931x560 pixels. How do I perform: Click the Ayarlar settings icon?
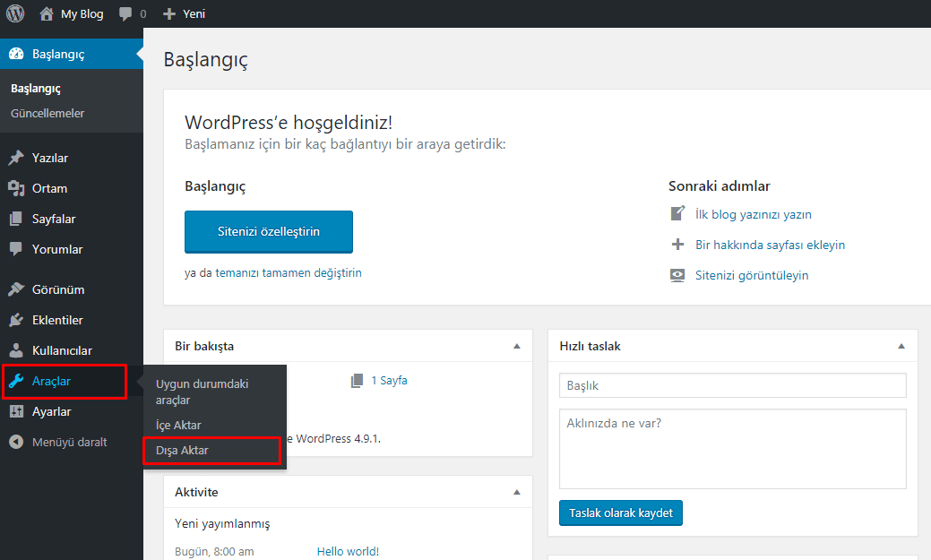coord(16,412)
